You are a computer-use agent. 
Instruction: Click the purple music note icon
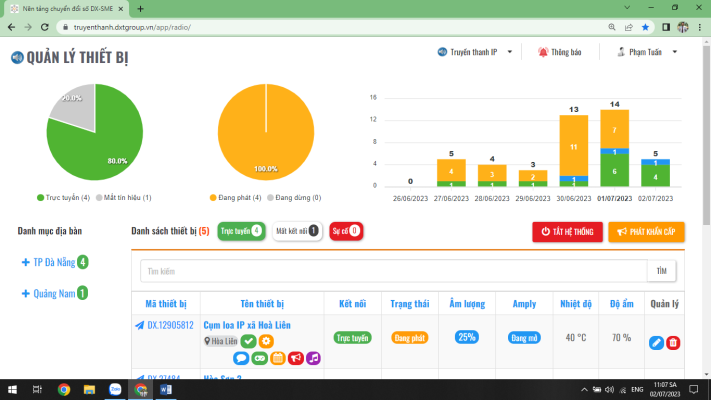[x=313, y=358]
